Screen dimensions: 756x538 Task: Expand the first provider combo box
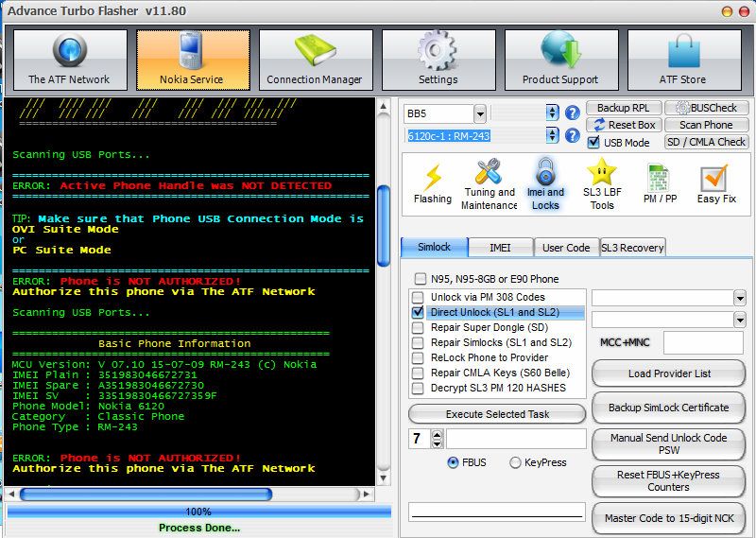point(739,298)
